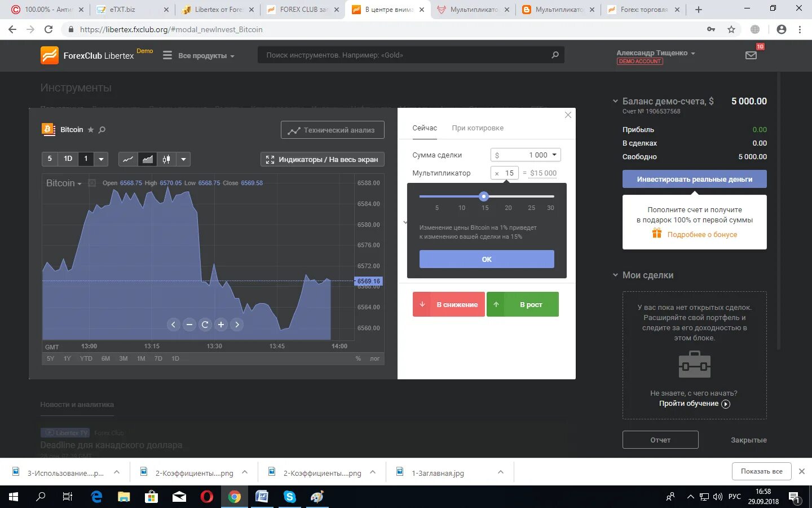Click Инвестировать реальные деньги button
812x508 pixels.
pyautogui.click(x=695, y=179)
